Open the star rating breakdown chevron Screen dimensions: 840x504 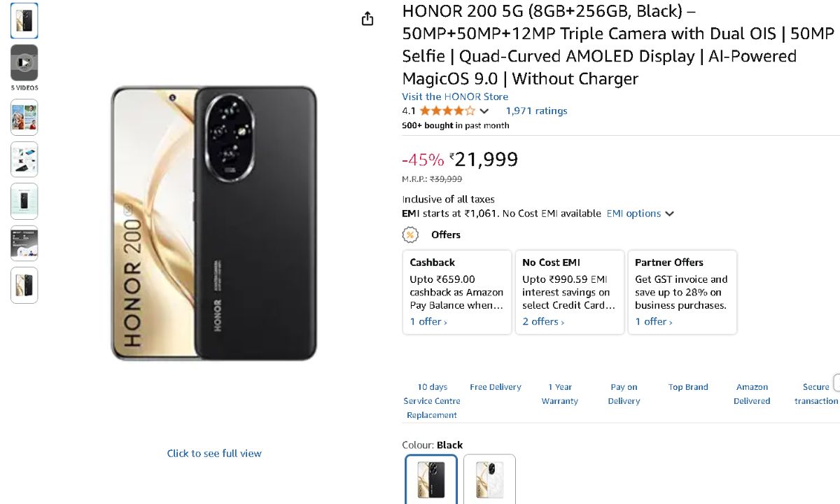click(484, 111)
